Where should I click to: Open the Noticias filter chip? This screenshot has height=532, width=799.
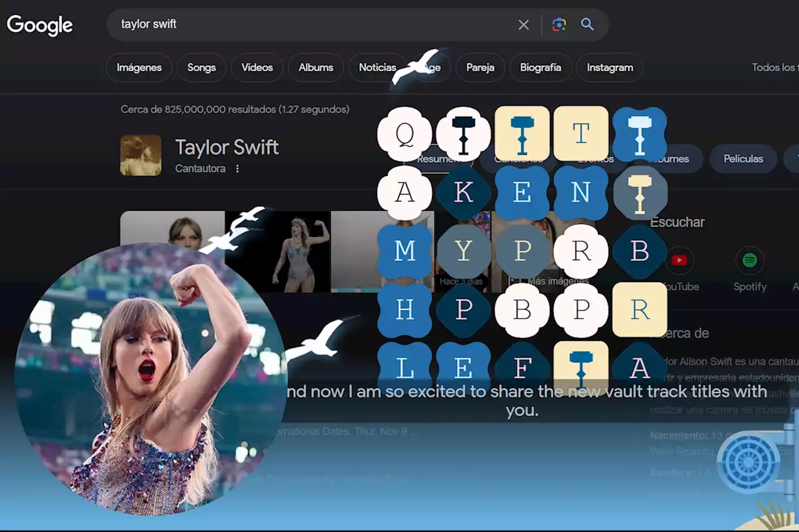(377, 67)
